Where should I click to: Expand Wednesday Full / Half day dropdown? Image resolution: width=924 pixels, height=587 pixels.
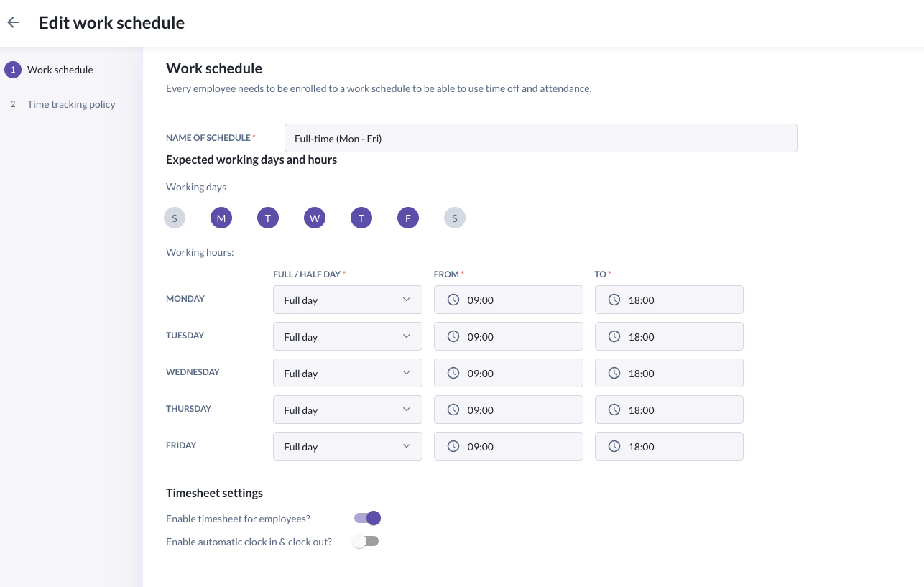(347, 373)
